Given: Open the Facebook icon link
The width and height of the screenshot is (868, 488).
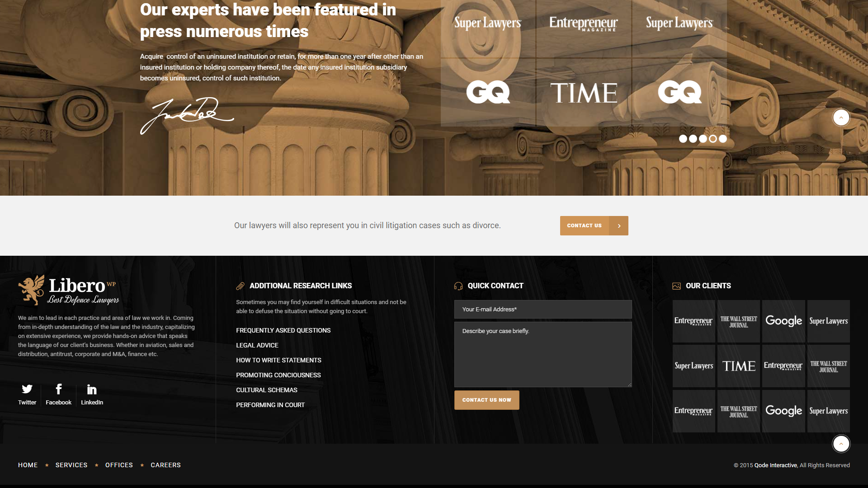Looking at the screenshot, I should pos(58,389).
